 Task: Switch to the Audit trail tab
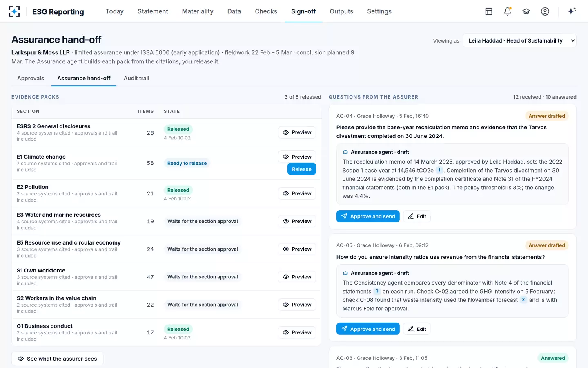point(136,78)
